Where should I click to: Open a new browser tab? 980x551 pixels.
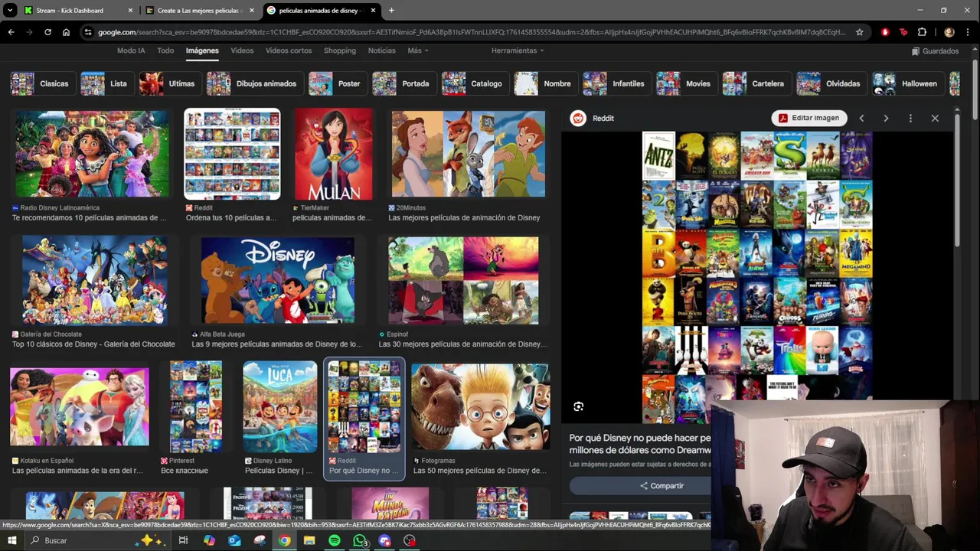(x=391, y=11)
